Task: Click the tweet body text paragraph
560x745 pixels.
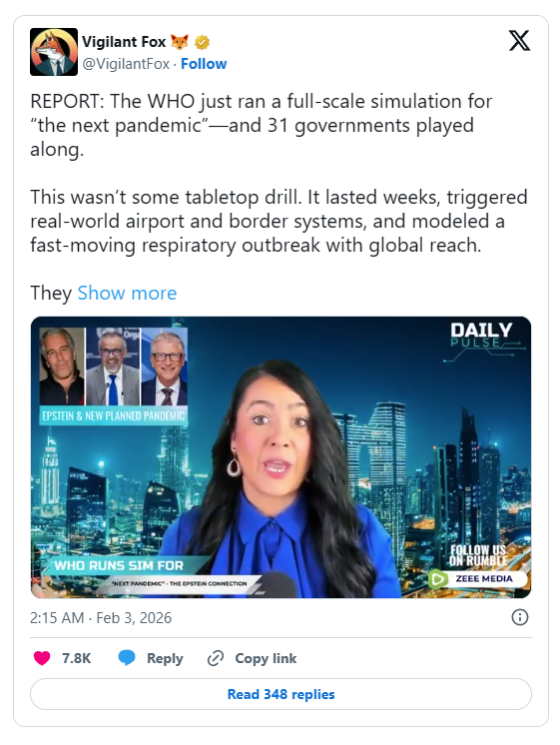Action: (x=280, y=197)
